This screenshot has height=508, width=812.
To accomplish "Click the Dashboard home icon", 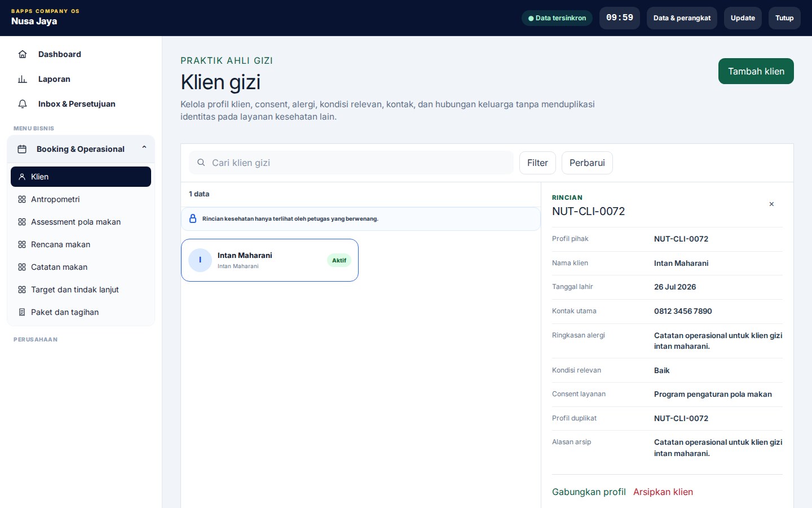I will click(23, 54).
